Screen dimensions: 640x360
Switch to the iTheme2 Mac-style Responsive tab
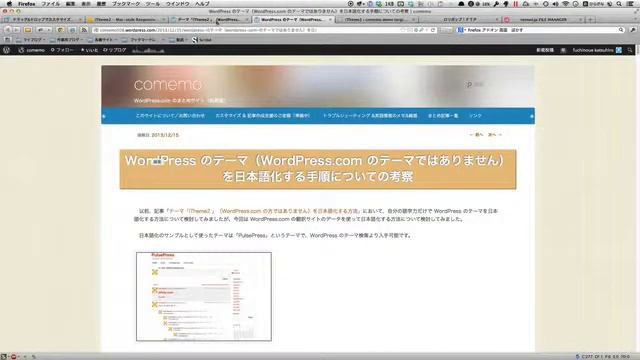click(126, 19)
